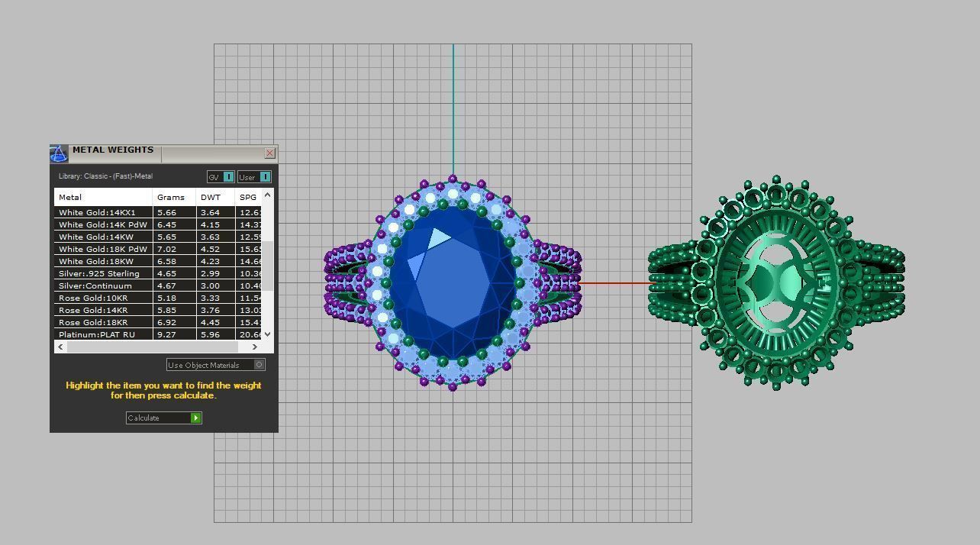
Task: Click the vertical scrollbar thumb in metal list
Action: coord(267,266)
